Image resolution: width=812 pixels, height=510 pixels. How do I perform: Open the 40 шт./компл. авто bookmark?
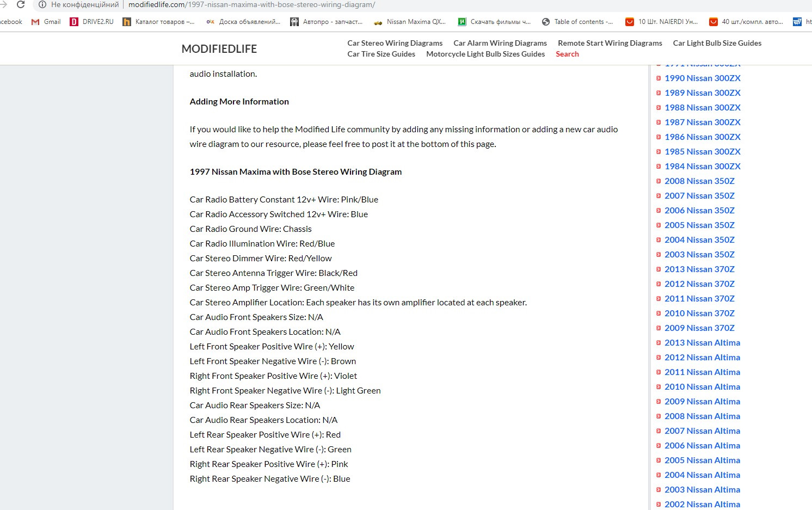point(746,22)
